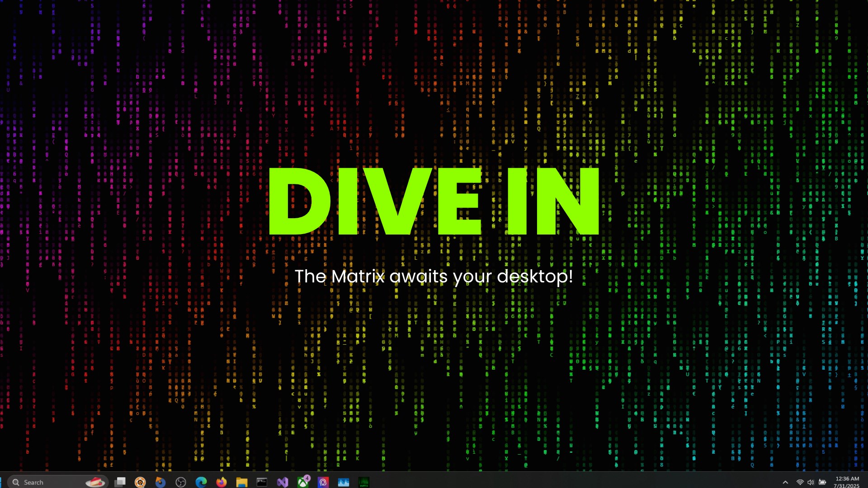Open the Xbox app
Screen dimensions: 868x488
pyautogui.click(x=302, y=482)
